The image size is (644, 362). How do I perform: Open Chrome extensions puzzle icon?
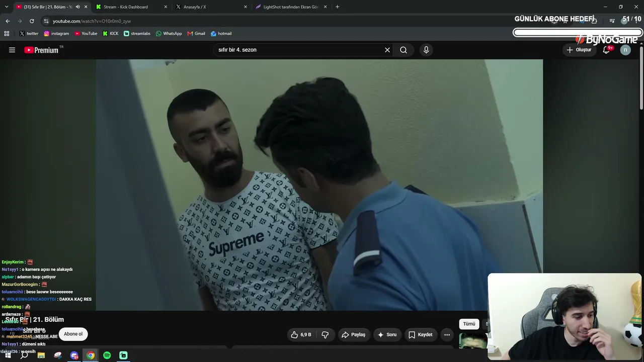point(594,21)
